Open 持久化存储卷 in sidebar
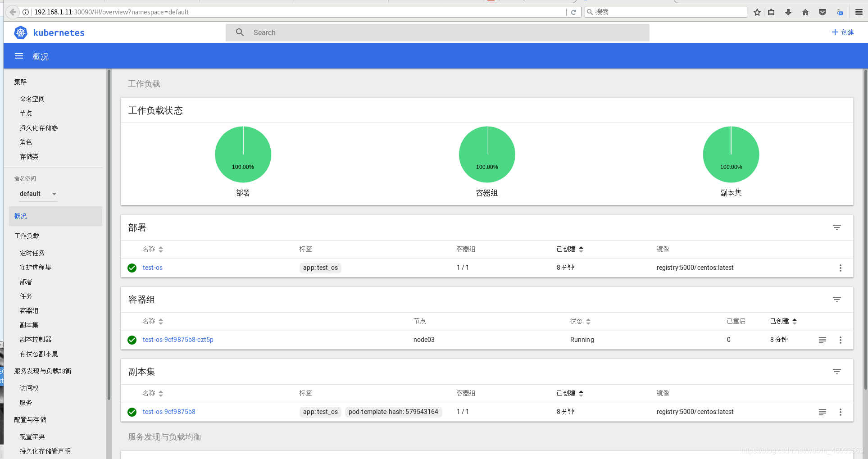 [x=39, y=128]
